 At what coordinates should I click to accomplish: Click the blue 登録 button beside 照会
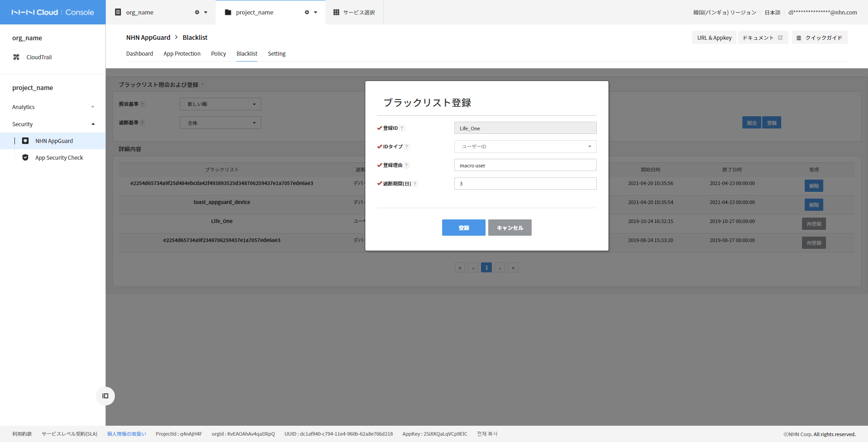click(772, 123)
